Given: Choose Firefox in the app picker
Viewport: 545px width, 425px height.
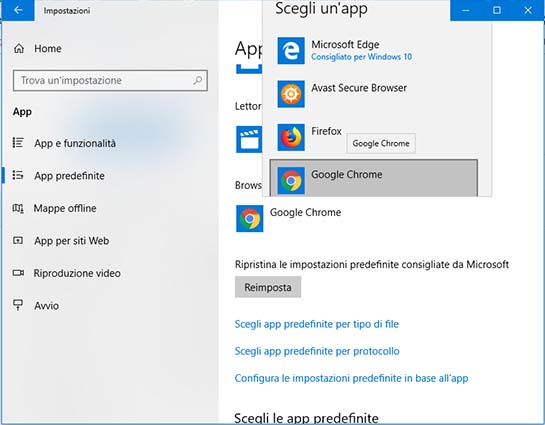Looking at the screenshot, I should pos(374,138).
